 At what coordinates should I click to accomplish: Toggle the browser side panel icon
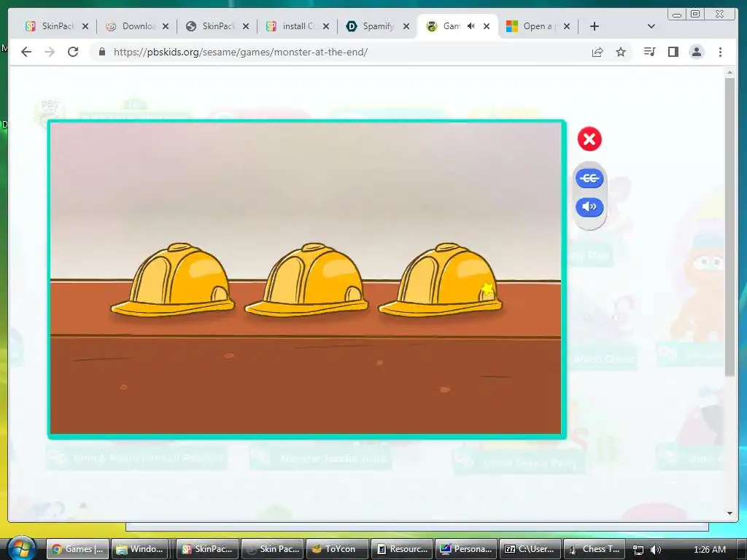coord(673,52)
